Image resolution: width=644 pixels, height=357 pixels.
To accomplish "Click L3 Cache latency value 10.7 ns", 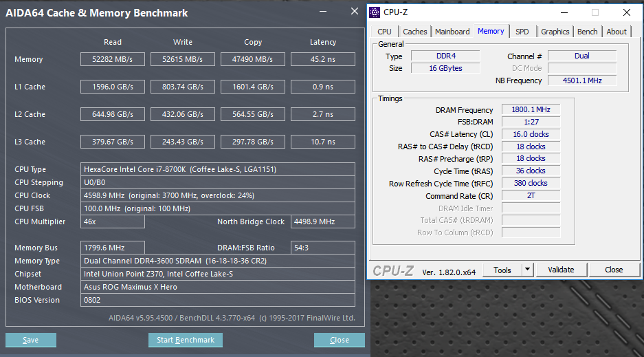I will 323,142.
